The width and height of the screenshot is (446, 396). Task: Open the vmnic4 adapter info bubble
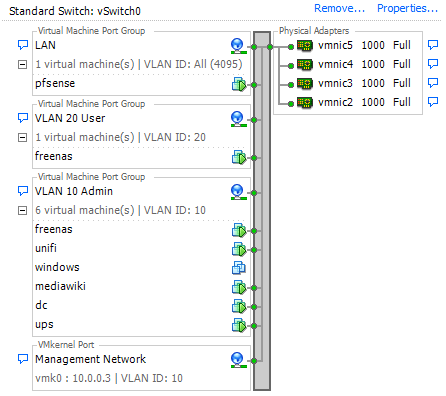433,64
